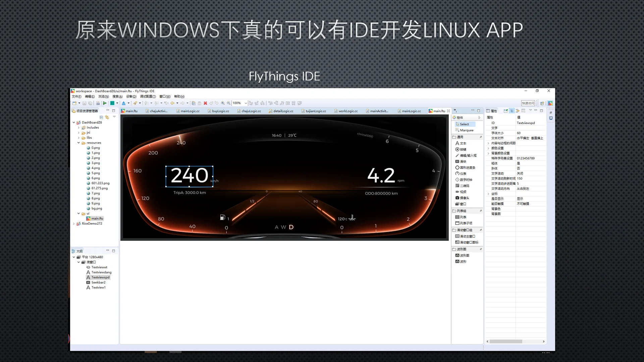This screenshot has height=362, width=644.
Task: Select Seekbar2 in the outline tree
Action: [x=96, y=283]
